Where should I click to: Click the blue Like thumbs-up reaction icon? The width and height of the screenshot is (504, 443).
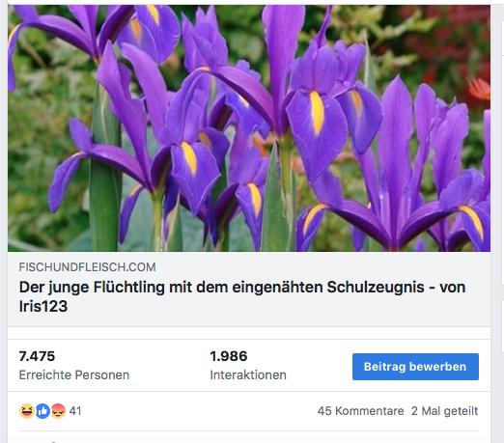coord(42,411)
